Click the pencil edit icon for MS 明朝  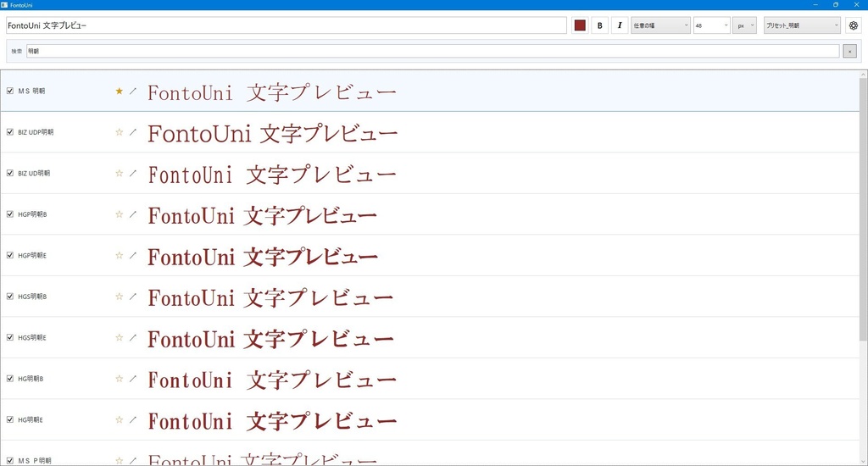(133, 91)
